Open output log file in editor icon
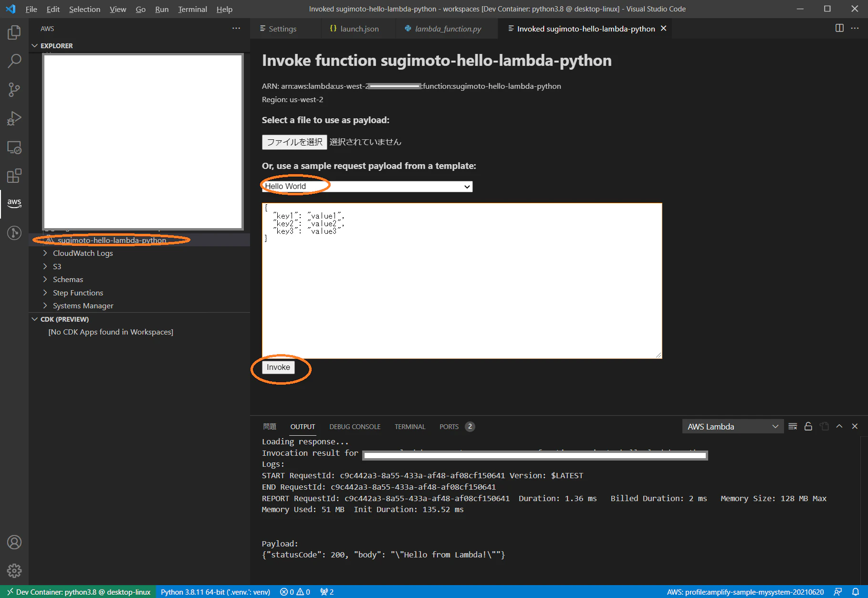The height and width of the screenshot is (598, 868). 824,427
